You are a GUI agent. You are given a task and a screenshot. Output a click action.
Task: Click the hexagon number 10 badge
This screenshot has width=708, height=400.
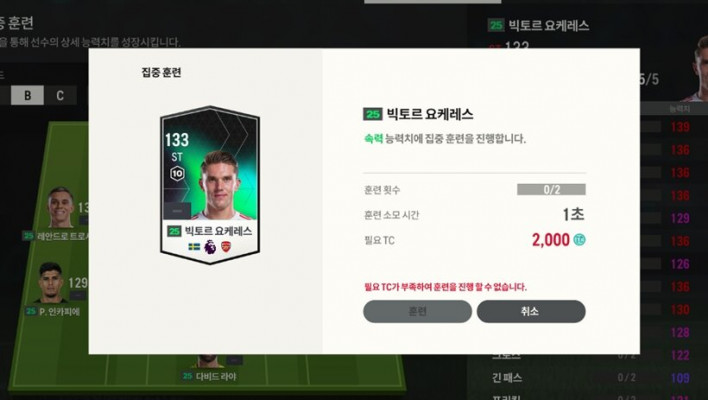[x=177, y=173]
